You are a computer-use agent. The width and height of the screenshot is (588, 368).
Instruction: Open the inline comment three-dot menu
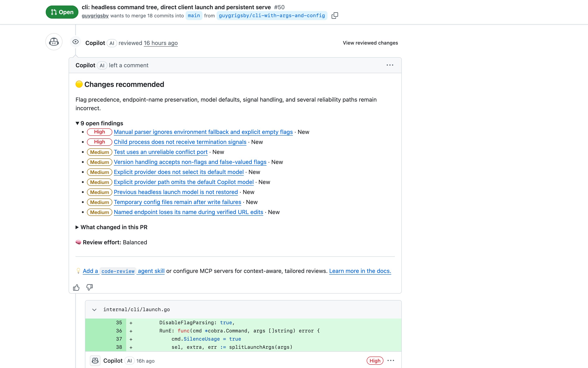(391, 361)
